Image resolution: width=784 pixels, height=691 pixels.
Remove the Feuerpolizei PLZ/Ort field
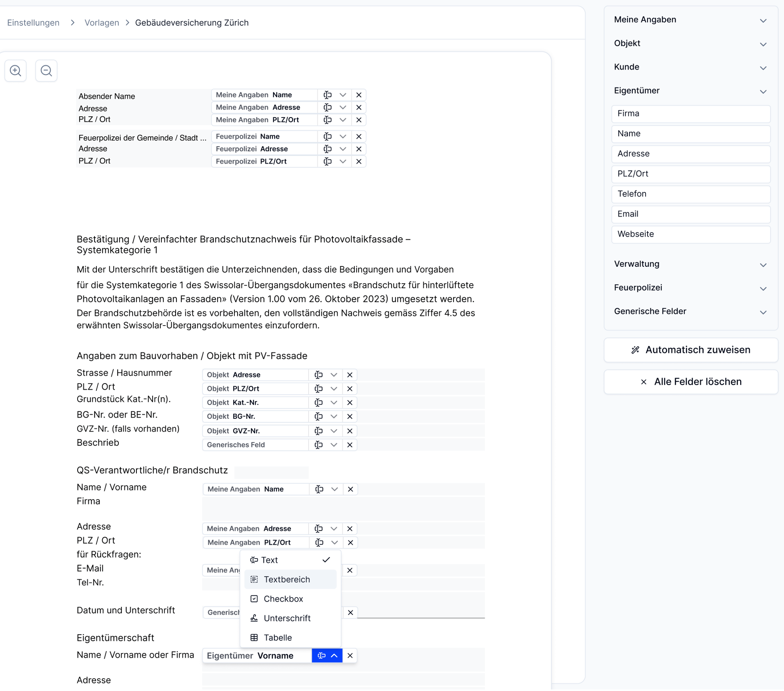(x=359, y=161)
